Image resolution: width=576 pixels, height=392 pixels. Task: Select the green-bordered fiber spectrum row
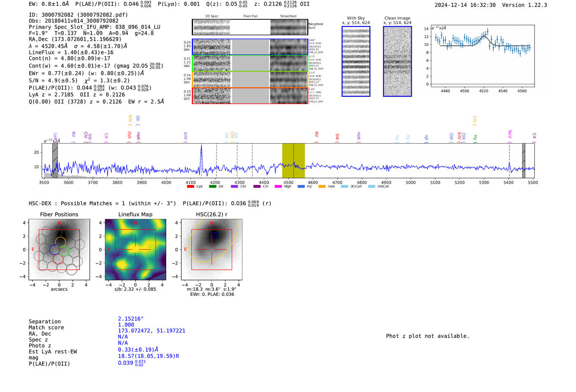pyautogui.click(x=250, y=63)
